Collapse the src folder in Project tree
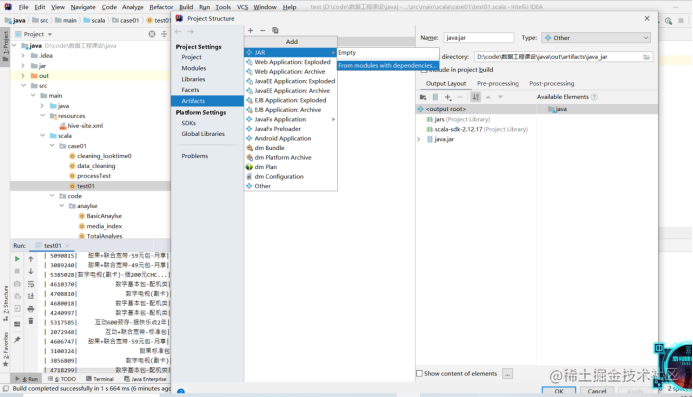The width and height of the screenshot is (693, 397). click(23, 86)
